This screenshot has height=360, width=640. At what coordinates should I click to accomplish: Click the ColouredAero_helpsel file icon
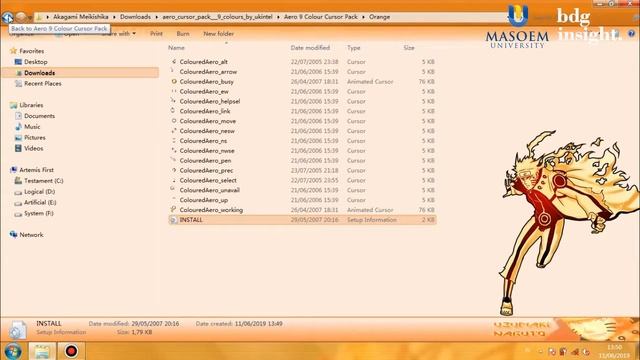[x=173, y=101]
